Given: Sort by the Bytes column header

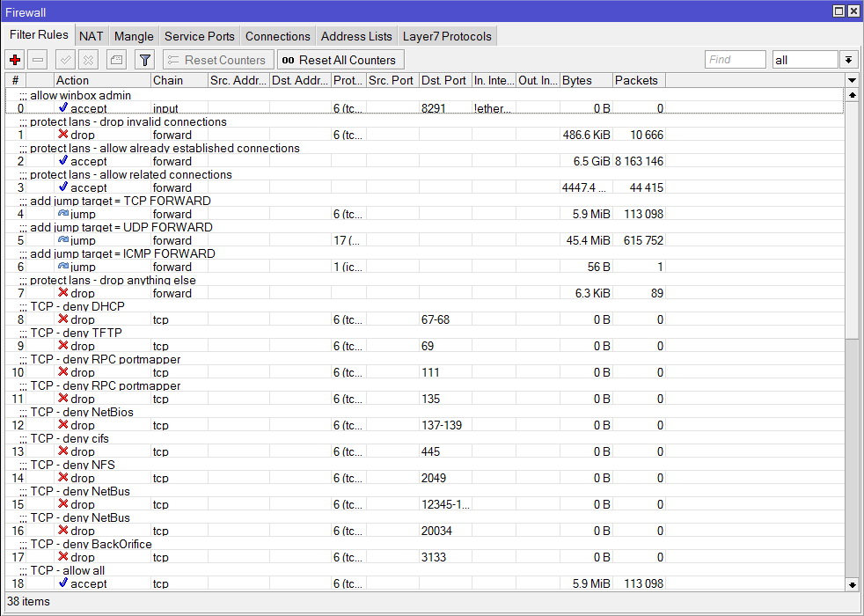Looking at the screenshot, I should pyautogui.click(x=586, y=80).
